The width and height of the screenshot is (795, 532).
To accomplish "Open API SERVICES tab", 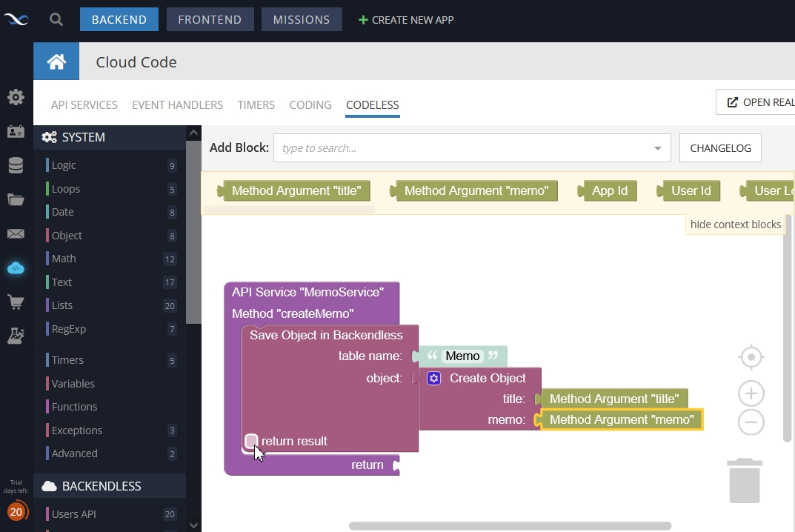I will coord(84,105).
